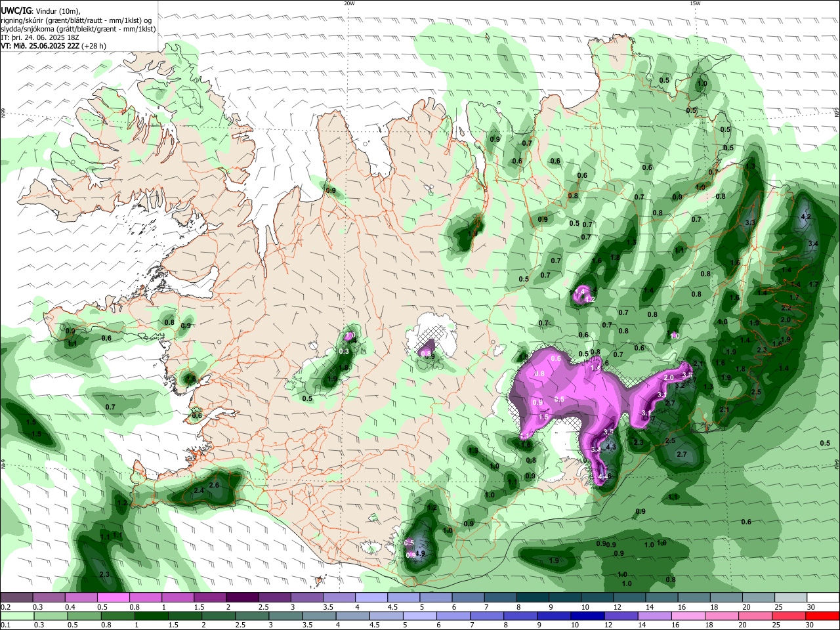Click the '2.2' precipitation value on the map
Viewport: 840px width, 630px height.
pos(787,308)
